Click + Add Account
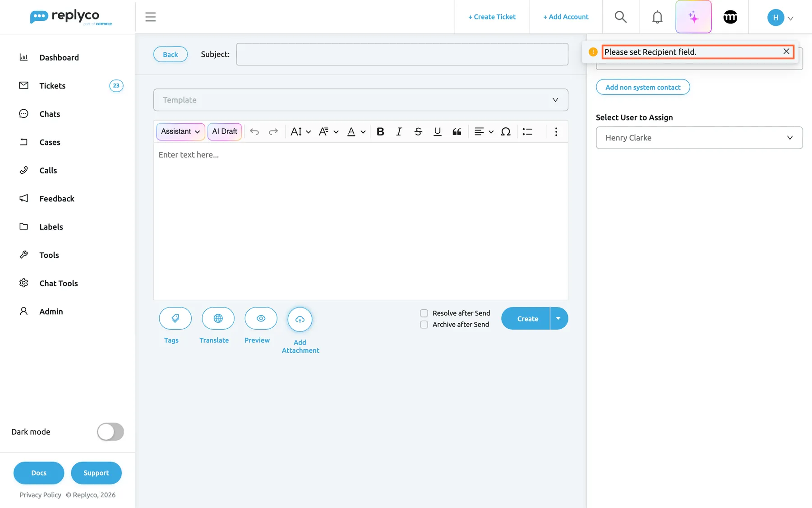This screenshot has width=812, height=508. point(566,17)
